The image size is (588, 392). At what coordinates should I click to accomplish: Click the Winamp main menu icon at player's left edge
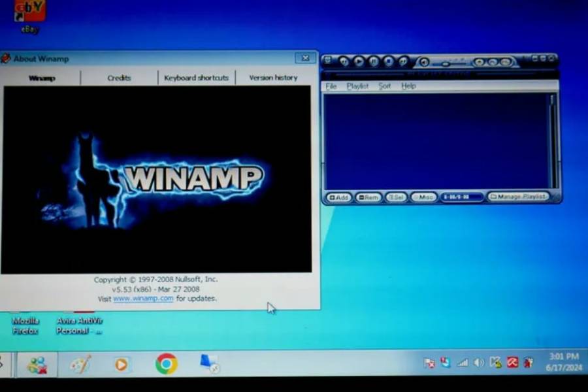[328, 60]
